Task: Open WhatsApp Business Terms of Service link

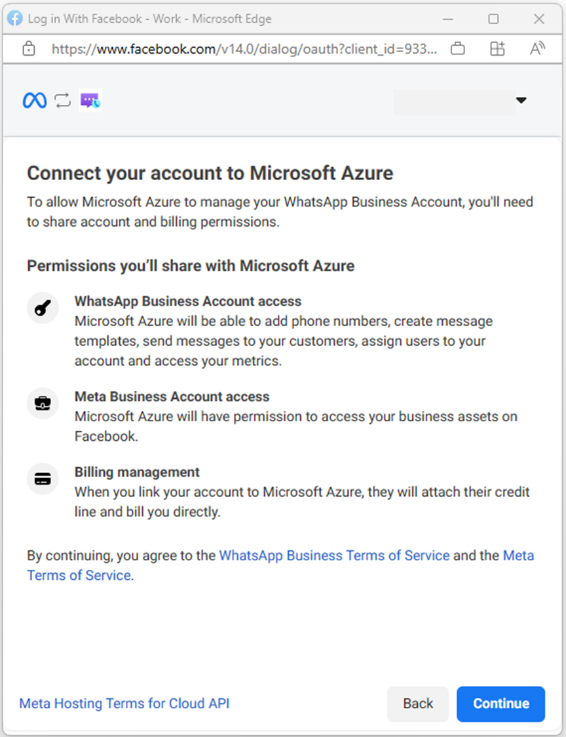Action: [x=334, y=556]
